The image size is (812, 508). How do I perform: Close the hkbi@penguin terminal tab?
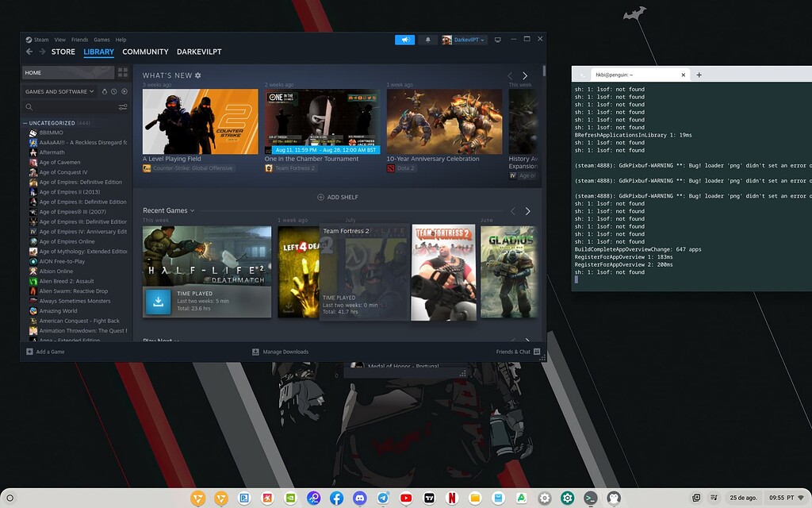point(683,75)
